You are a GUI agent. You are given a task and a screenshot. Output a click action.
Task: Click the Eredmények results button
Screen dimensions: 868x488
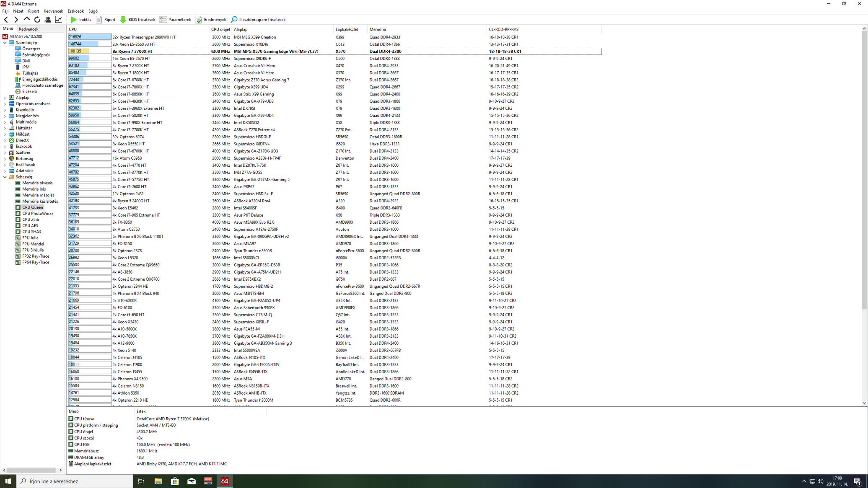pyautogui.click(x=211, y=20)
